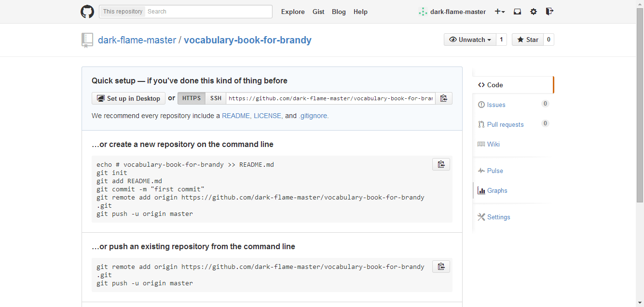Viewport: 644px width, 307px height.
Task: Open the README link
Action: tap(236, 116)
